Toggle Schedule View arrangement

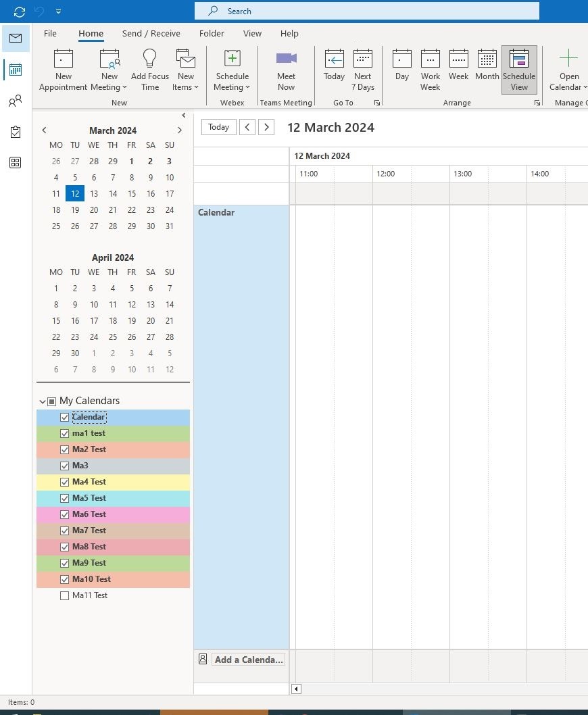click(x=519, y=70)
